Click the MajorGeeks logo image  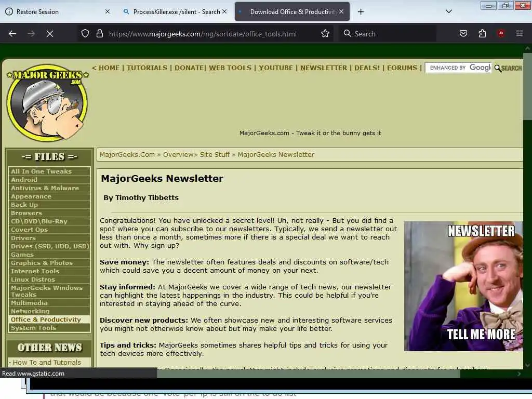pyautogui.click(x=47, y=103)
